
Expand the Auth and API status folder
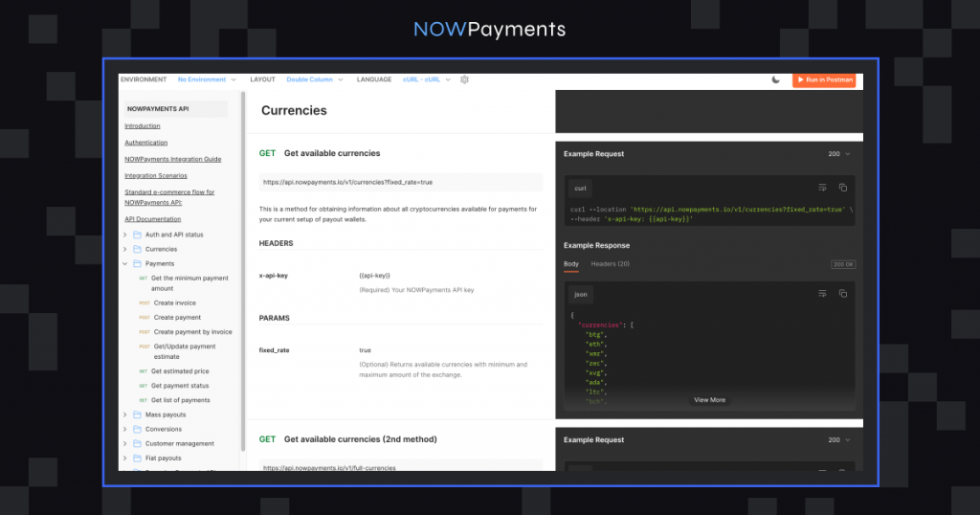[x=124, y=235]
